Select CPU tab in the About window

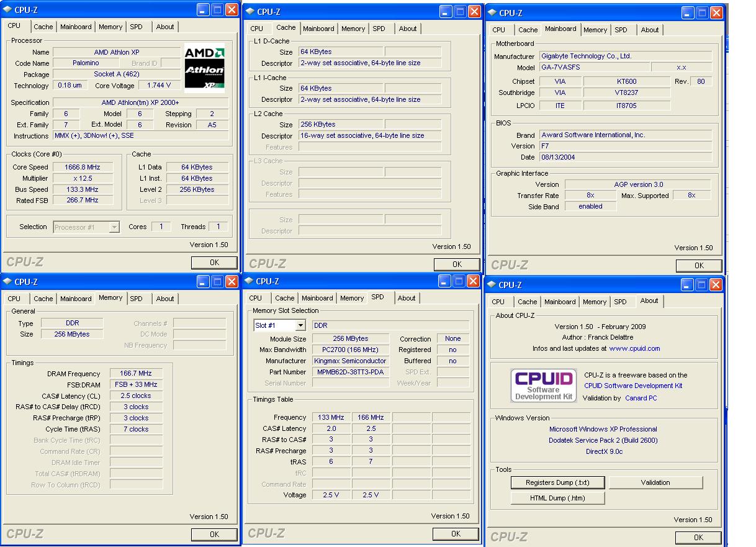(x=498, y=302)
